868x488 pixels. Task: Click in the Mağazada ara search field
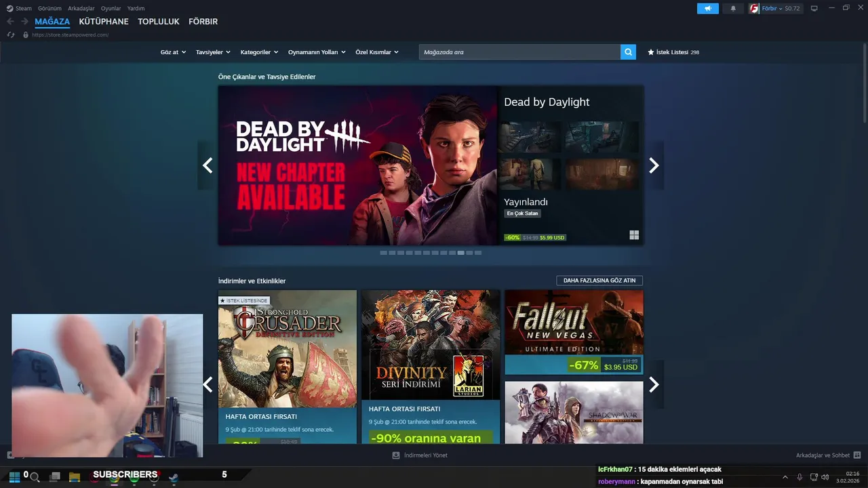[519, 52]
